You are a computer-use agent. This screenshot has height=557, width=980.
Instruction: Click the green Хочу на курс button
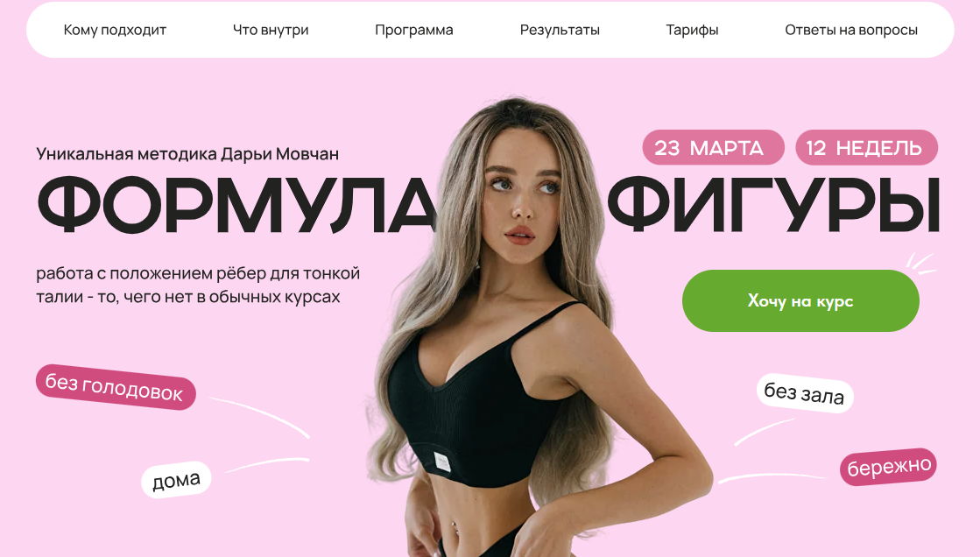coord(800,300)
